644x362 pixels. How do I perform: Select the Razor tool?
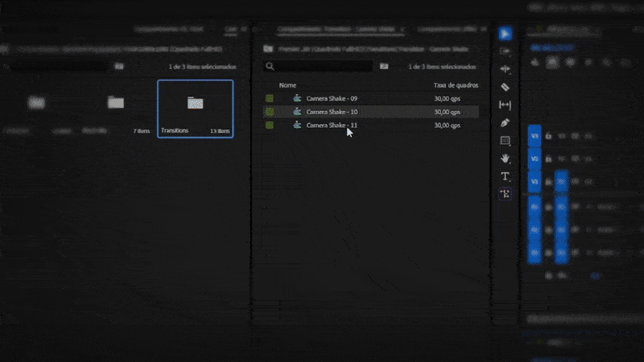pos(505,87)
